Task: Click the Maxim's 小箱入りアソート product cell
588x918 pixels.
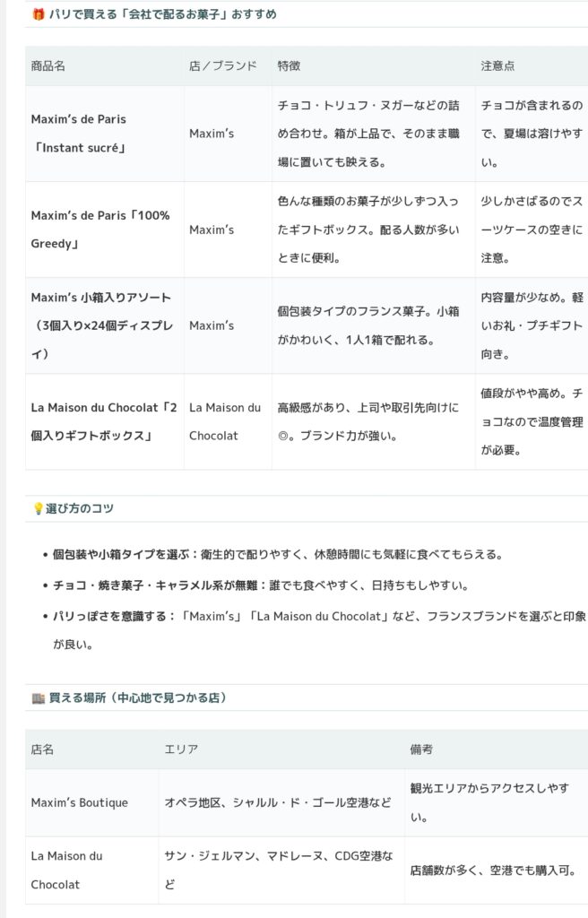Action: pyautogui.click(x=102, y=325)
